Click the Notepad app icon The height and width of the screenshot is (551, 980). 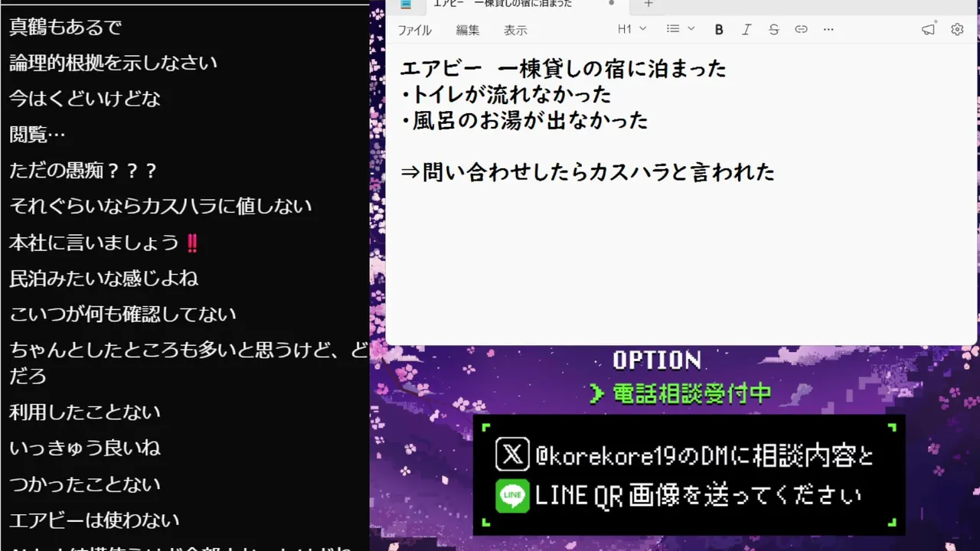click(x=406, y=4)
